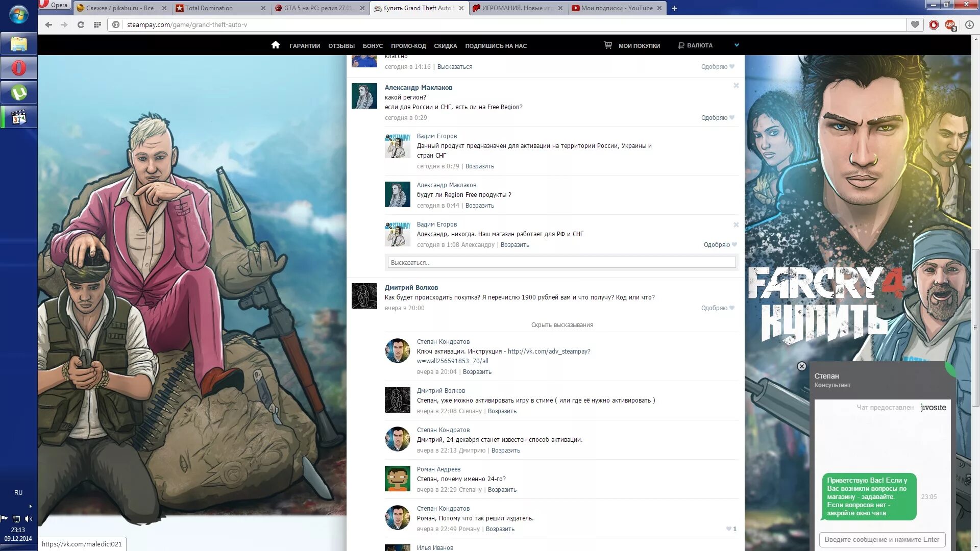Open the СКИДКА menu item

coord(445,46)
